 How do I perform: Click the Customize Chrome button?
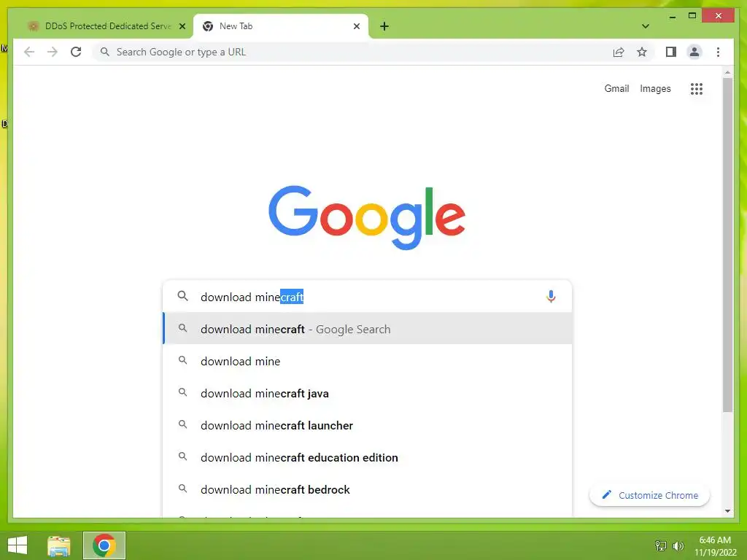coord(649,495)
